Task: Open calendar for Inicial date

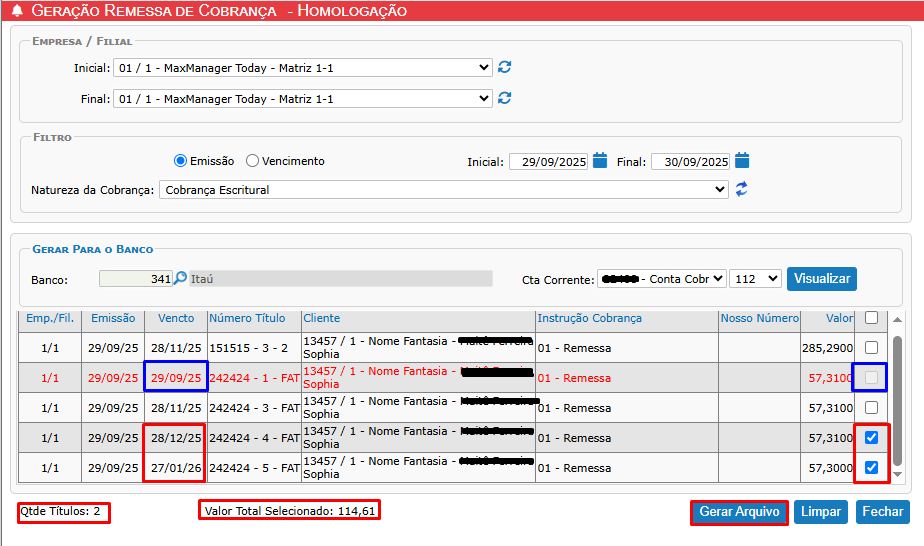Action: point(600,161)
